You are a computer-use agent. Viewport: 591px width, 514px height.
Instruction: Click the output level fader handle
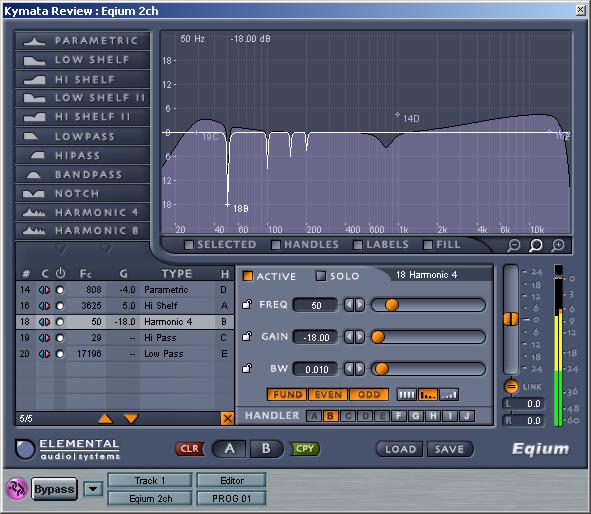pos(511,319)
